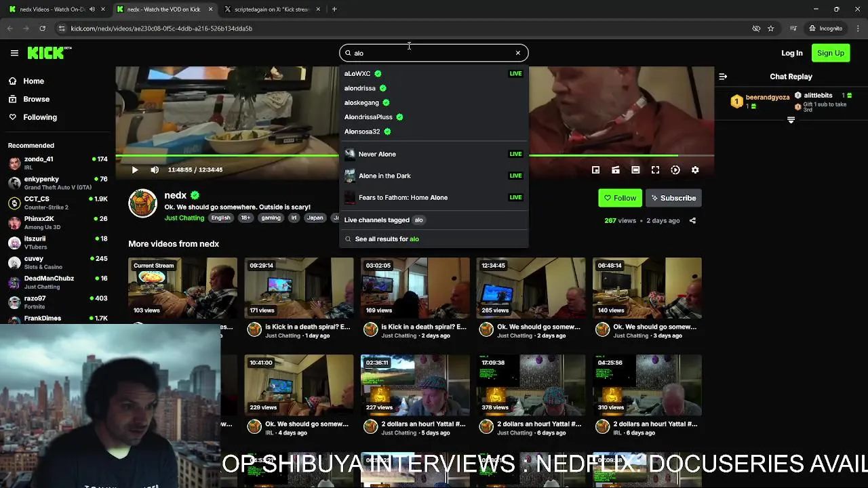
Task: Open FrankDimes recommended channel
Action: coord(58,319)
